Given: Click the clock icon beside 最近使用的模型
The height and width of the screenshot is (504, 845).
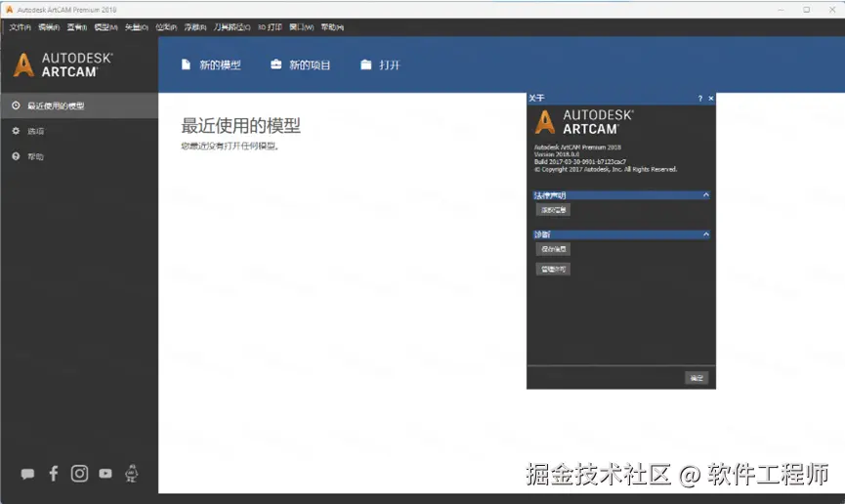Looking at the screenshot, I should 16,105.
